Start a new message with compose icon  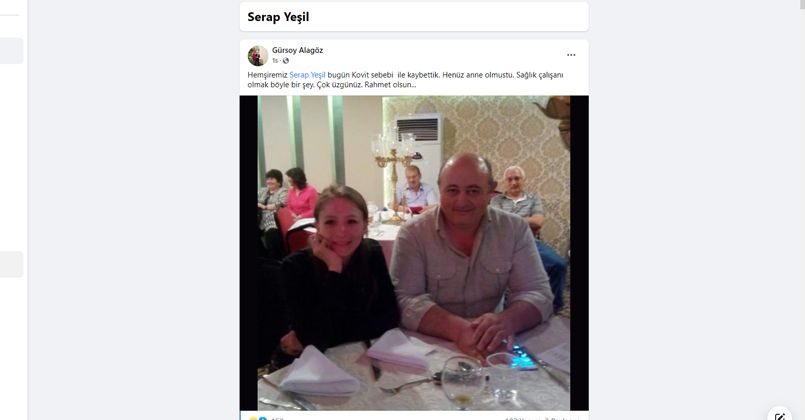click(x=780, y=415)
